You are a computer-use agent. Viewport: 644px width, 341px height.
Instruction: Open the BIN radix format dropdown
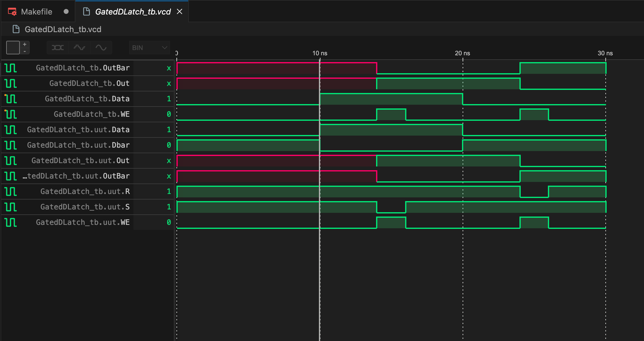tap(149, 48)
